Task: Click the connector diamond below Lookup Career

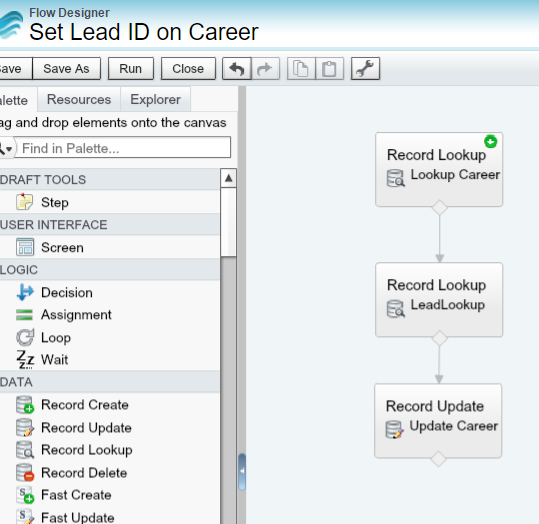Action: tap(439, 207)
